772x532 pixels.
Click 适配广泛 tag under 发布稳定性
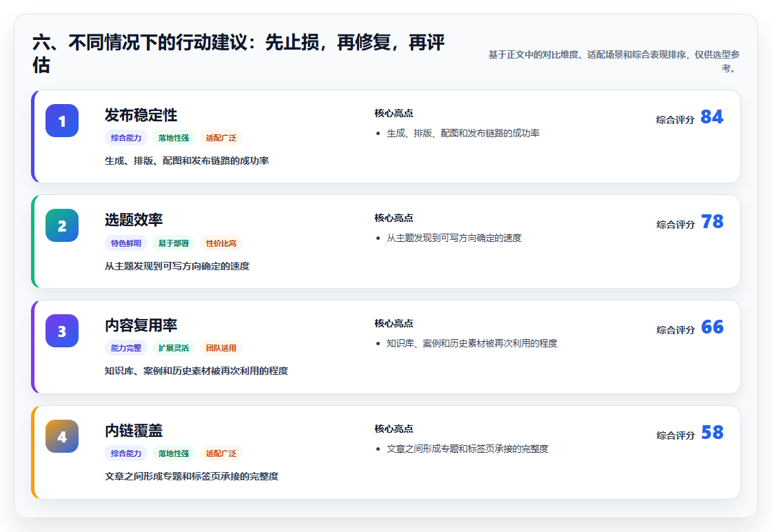[x=221, y=138]
